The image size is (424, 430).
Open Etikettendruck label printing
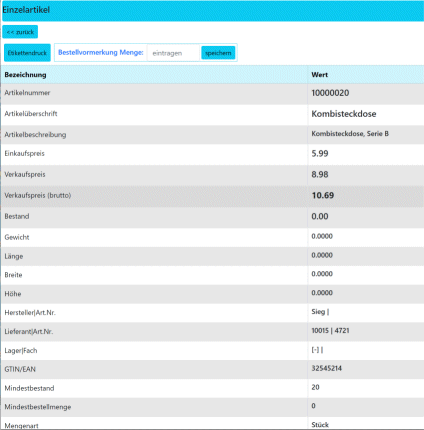click(x=27, y=53)
